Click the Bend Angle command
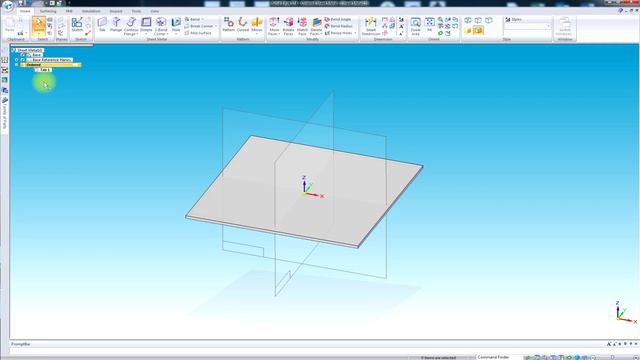The image size is (640, 360). point(338,19)
